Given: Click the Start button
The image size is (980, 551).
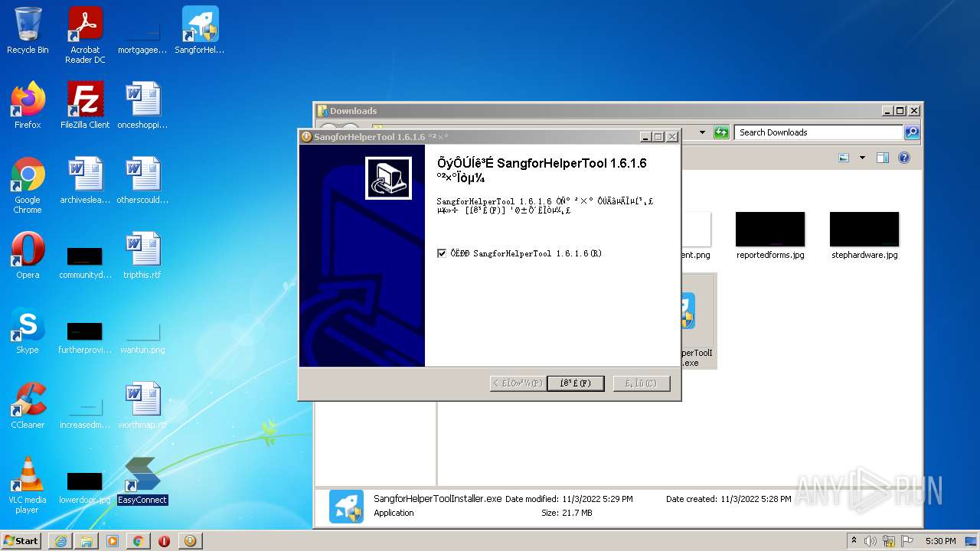Looking at the screenshot, I should (21, 541).
